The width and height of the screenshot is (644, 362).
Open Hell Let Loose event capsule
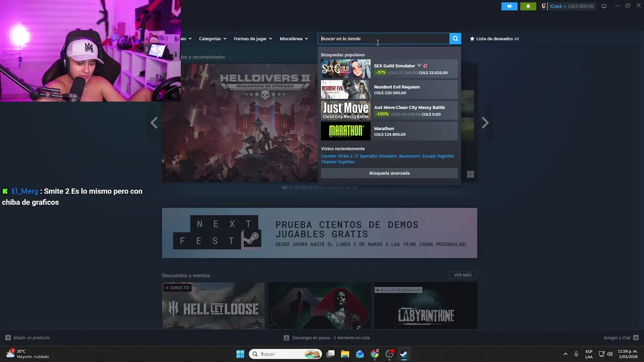pyautogui.click(x=213, y=306)
